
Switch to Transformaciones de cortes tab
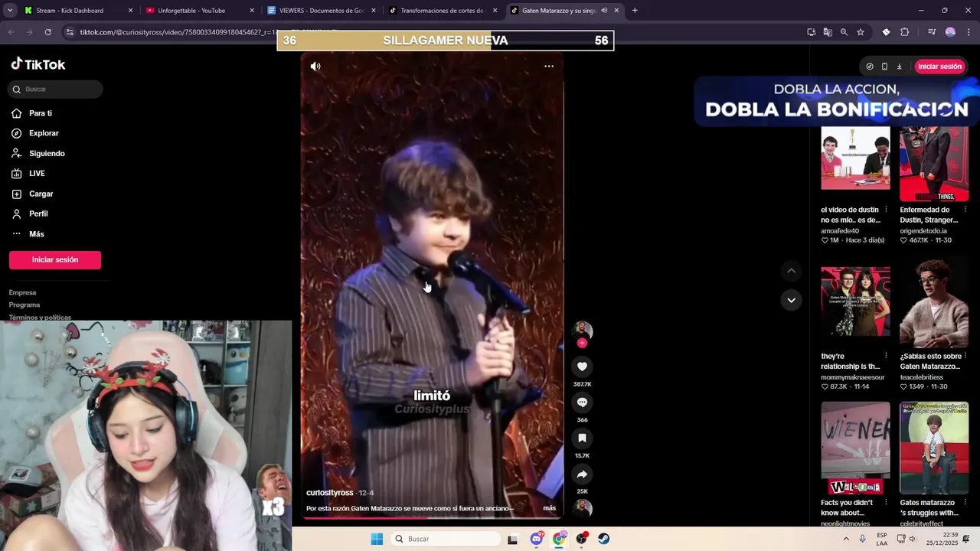coord(442,11)
